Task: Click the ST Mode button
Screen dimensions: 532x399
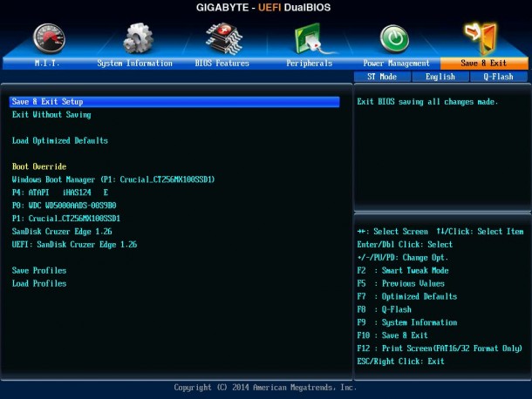Action: point(382,77)
